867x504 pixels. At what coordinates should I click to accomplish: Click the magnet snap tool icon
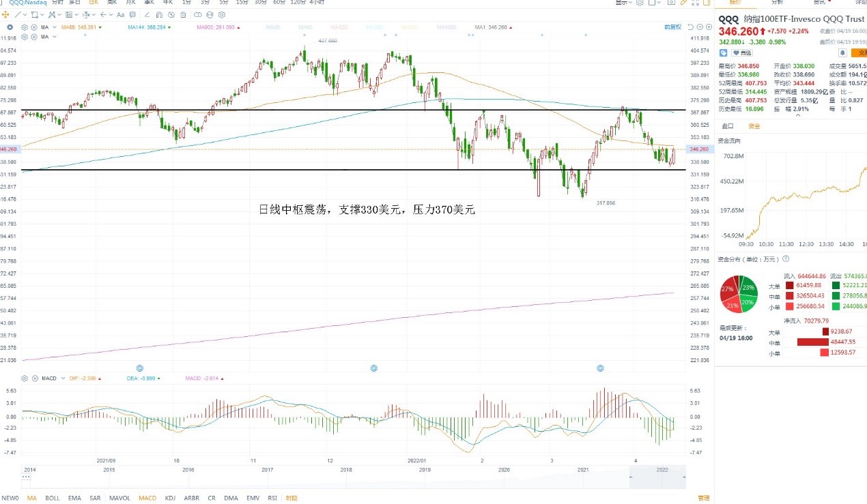159,15
